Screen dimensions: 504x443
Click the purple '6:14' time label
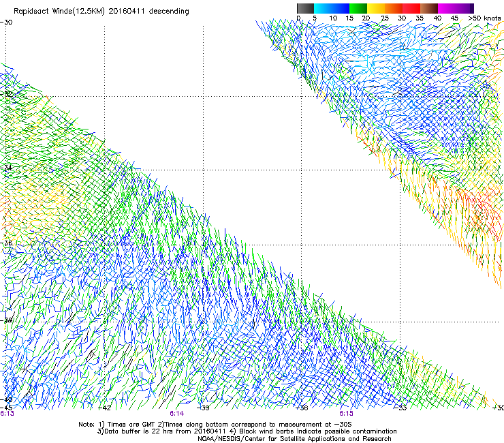[177, 414]
